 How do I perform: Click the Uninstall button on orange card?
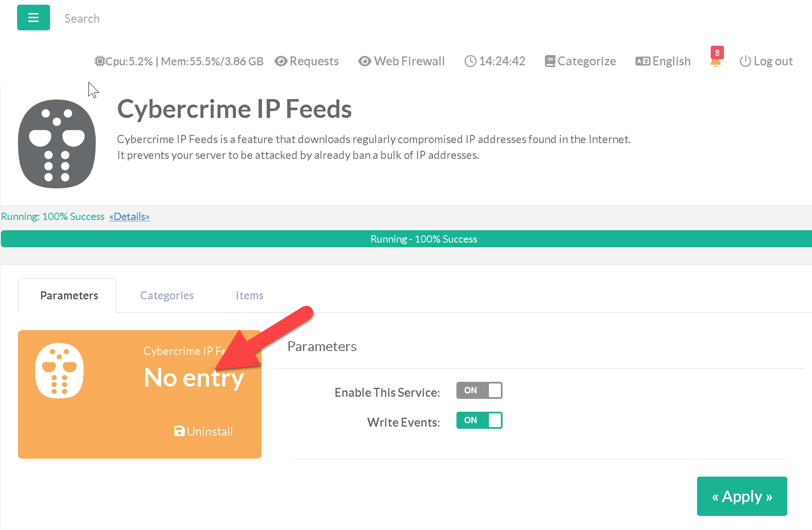(x=203, y=431)
